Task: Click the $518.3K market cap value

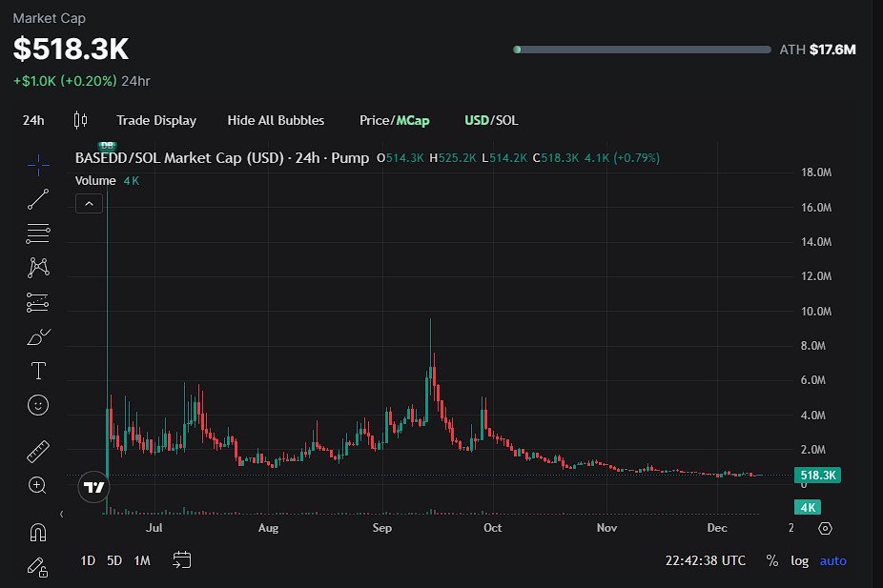Action: coord(71,49)
